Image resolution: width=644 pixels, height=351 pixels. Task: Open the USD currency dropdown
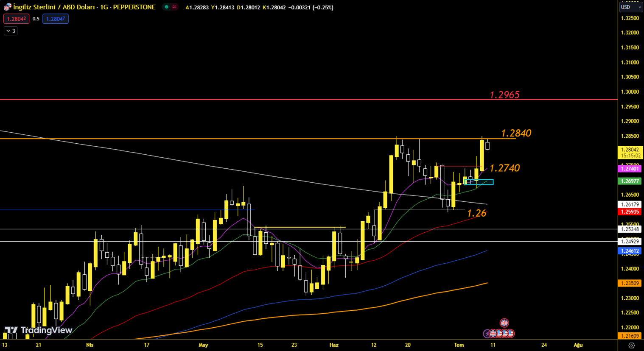click(631, 7)
